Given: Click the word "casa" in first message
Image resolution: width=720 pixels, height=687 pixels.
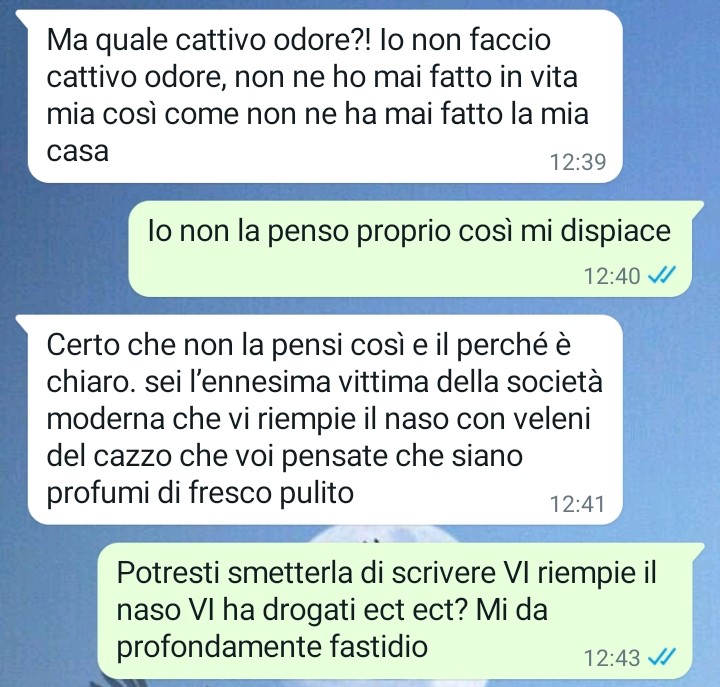Looking at the screenshot, I should pos(78,151).
